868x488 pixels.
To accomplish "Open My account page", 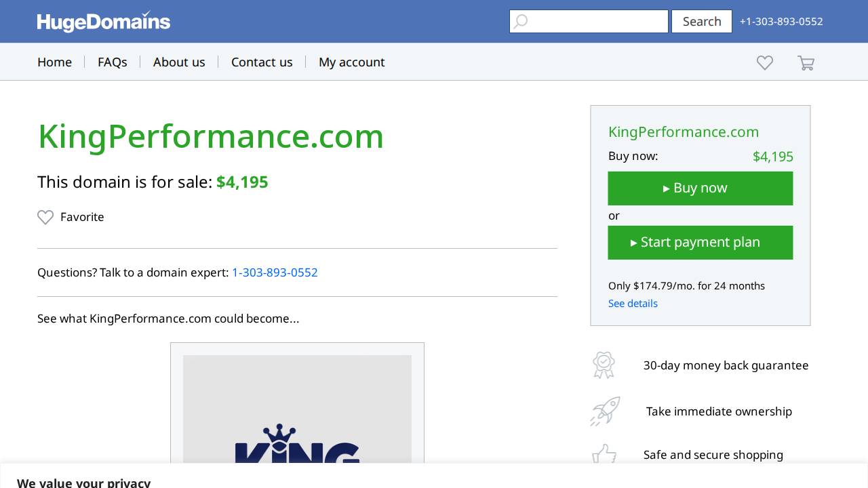I will [352, 62].
